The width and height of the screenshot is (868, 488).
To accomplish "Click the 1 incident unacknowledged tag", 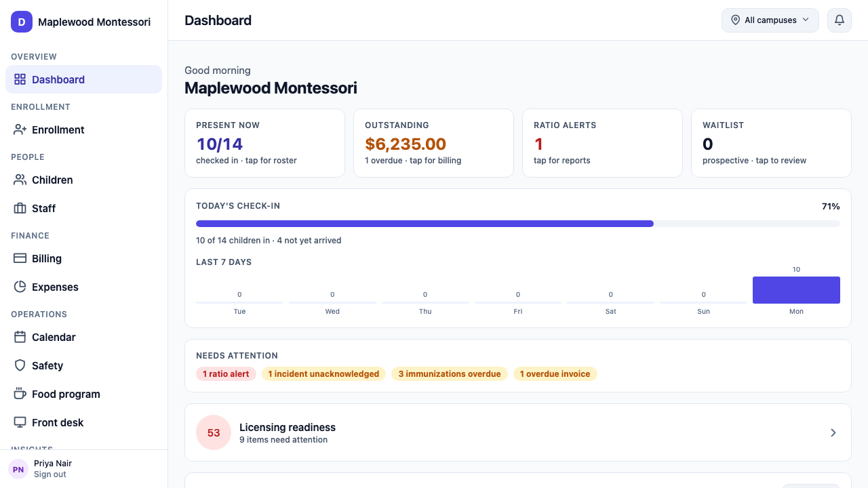I will 323,374.
